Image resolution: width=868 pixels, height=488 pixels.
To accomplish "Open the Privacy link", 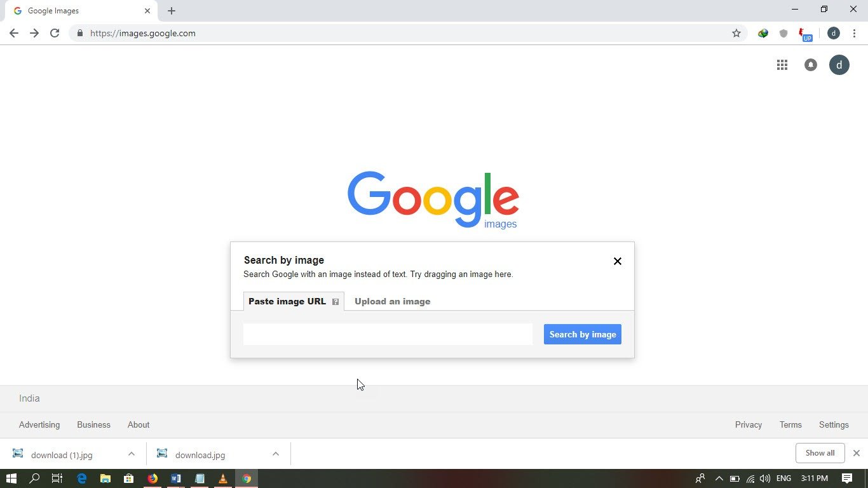I will pyautogui.click(x=749, y=424).
